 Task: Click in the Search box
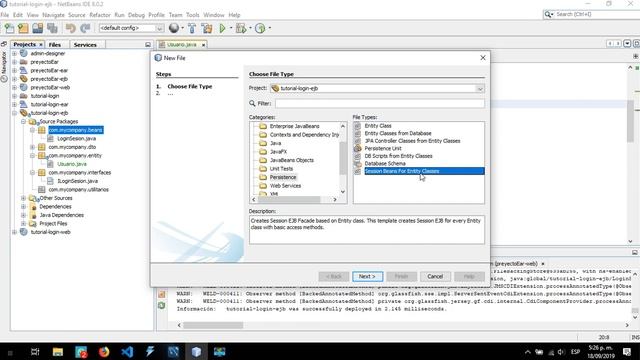(596, 14)
